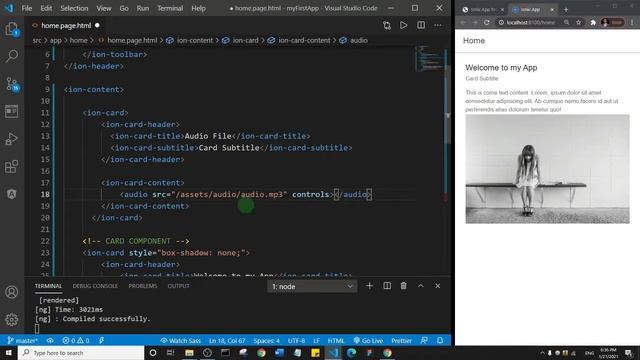Expand ion-card-content breadcrumb item

click(304, 40)
